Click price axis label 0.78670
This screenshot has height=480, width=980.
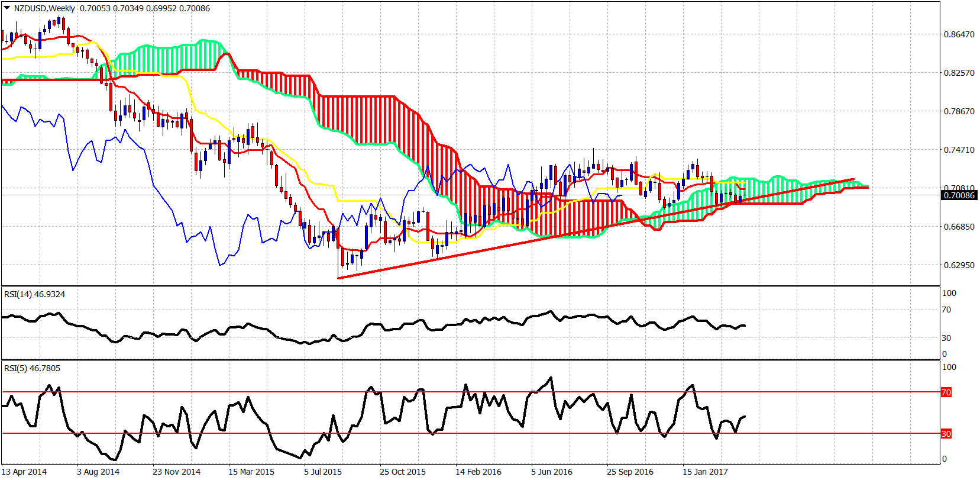(959, 111)
